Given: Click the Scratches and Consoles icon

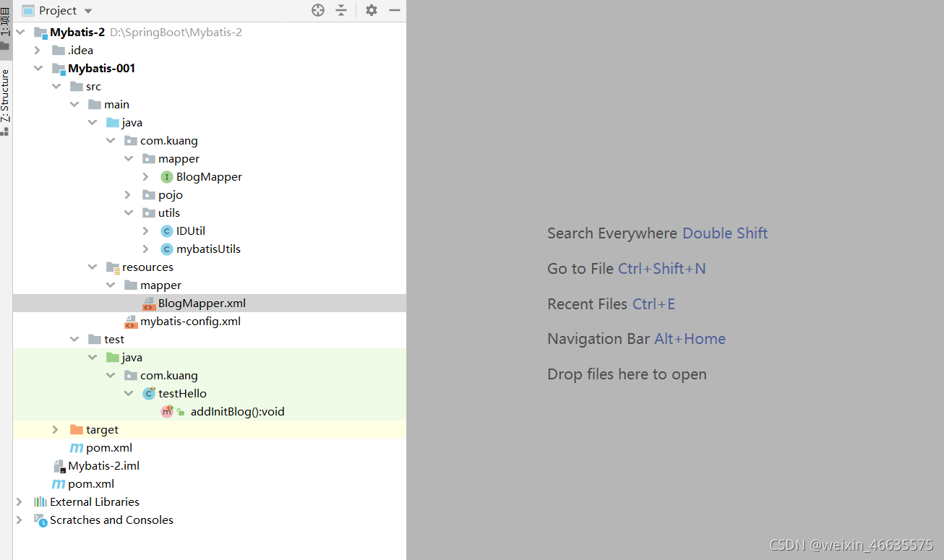Looking at the screenshot, I should point(40,520).
